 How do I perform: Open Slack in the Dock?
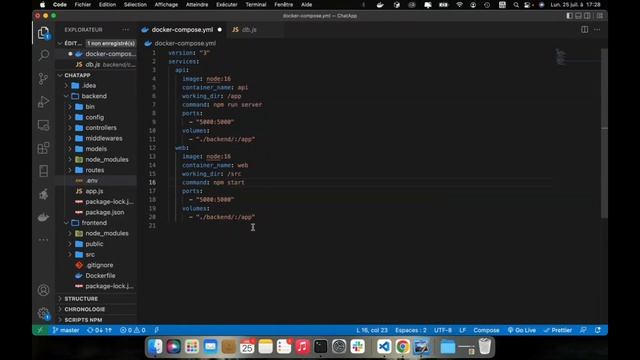[358, 347]
